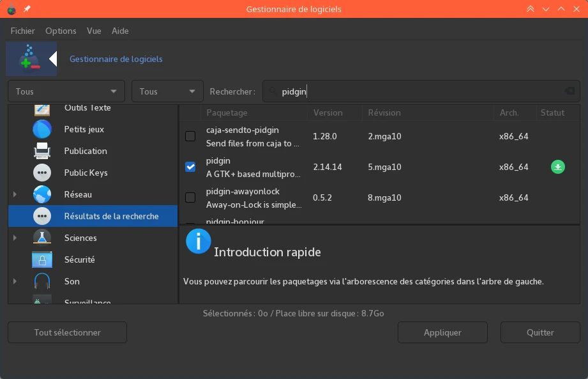Sort by the Statut column header
The image size is (588, 379).
tap(552, 112)
